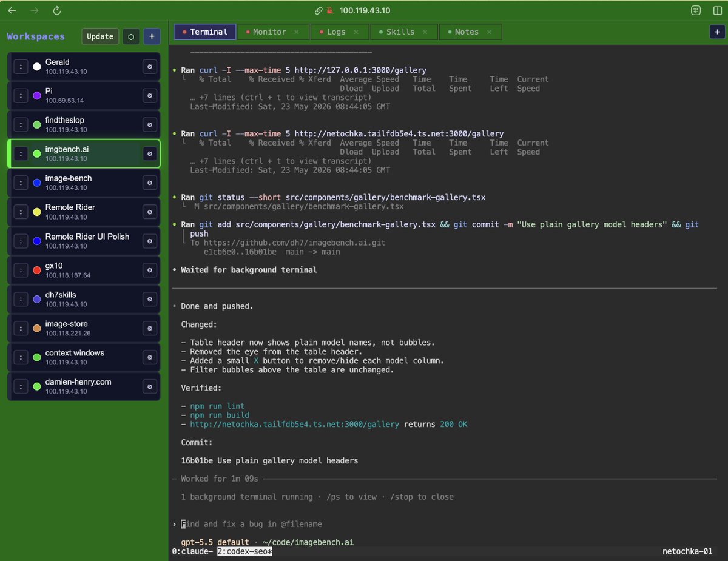Open settings gear for image-bench workspace

(x=150, y=183)
